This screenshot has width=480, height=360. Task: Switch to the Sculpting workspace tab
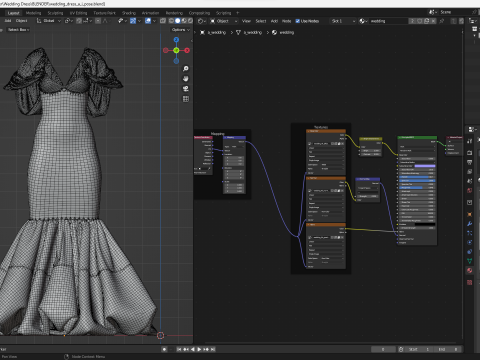[55, 13]
